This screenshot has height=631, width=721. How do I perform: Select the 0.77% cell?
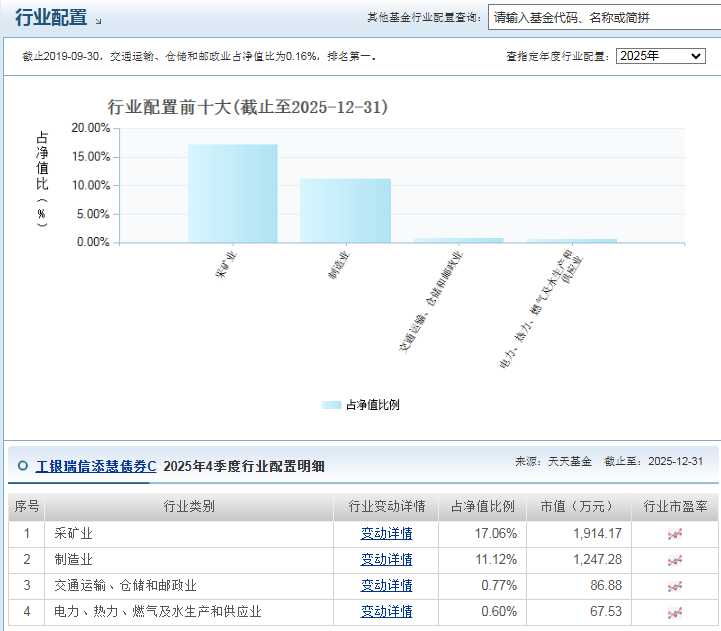pyautogui.click(x=482, y=586)
